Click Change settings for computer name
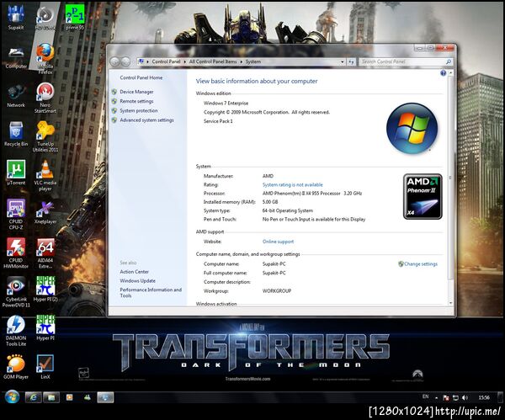The image size is (505, 420). point(421,263)
